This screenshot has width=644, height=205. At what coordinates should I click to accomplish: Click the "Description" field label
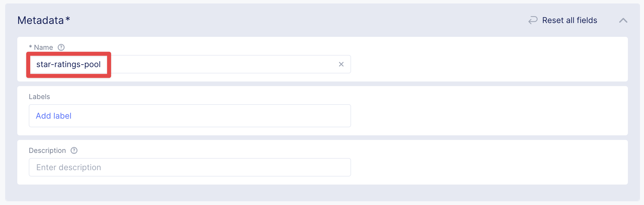click(x=47, y=151)
